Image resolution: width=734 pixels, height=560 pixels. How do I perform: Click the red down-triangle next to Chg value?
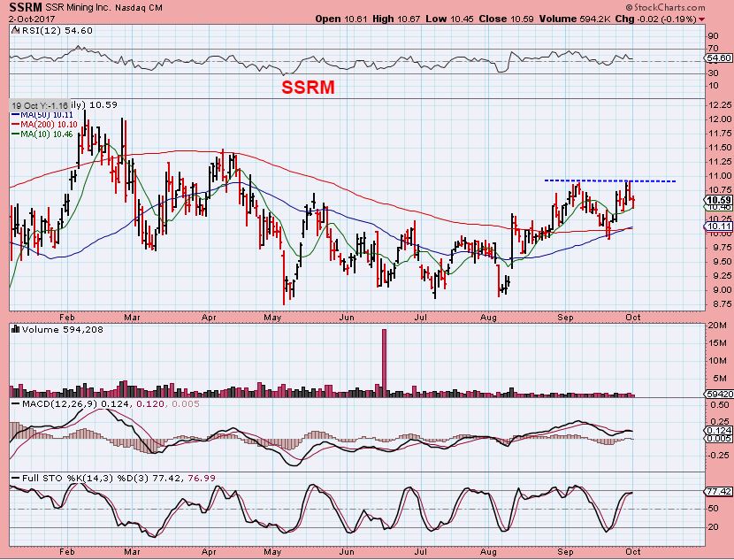[x=701, y=19]
